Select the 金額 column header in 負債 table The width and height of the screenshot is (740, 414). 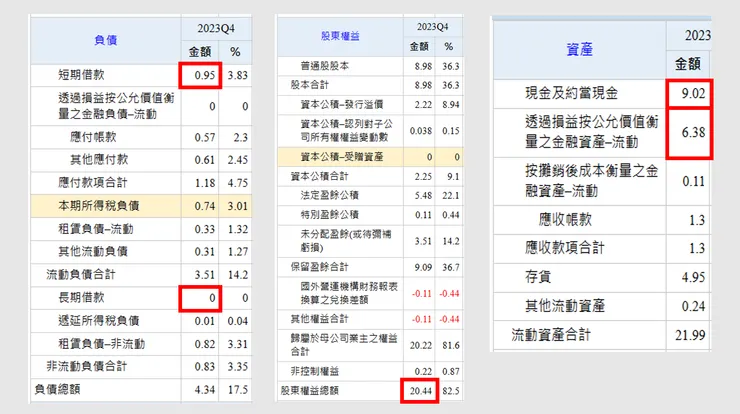[200, 52]
